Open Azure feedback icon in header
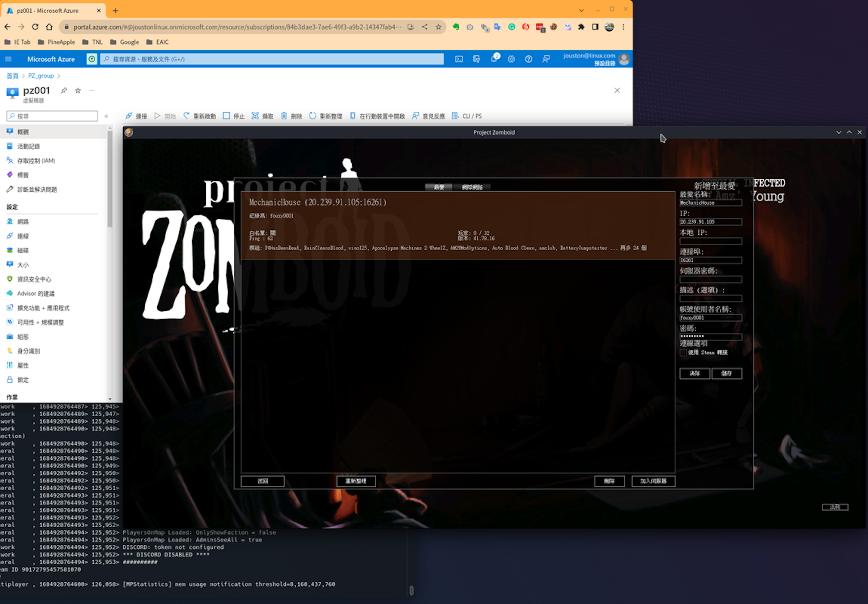The height and width of the screenshot is (604, 868). (x=546, y=59)
